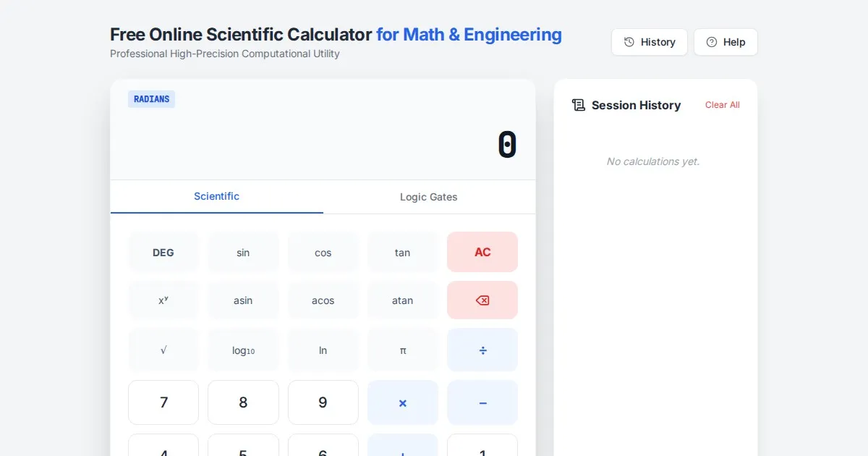Click the calculator display showing 0
The width and height of the screenshot is (868, 456).
[506, 145]
